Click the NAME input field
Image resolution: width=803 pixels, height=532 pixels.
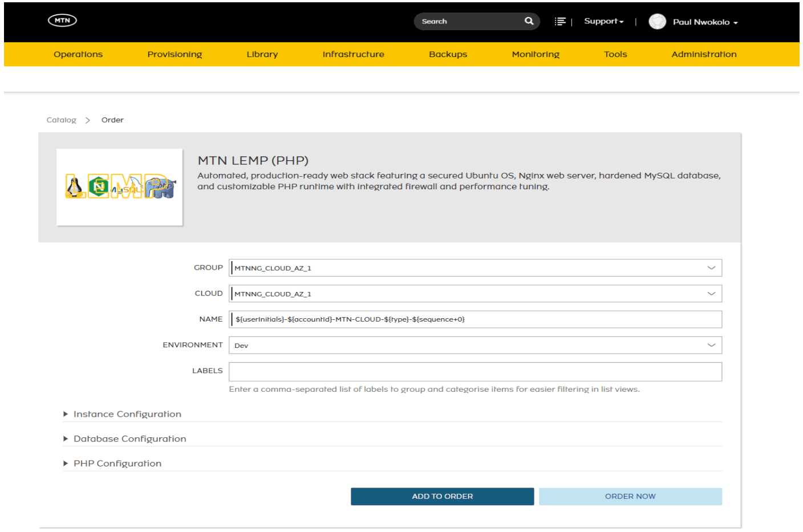tap(475, 319)
